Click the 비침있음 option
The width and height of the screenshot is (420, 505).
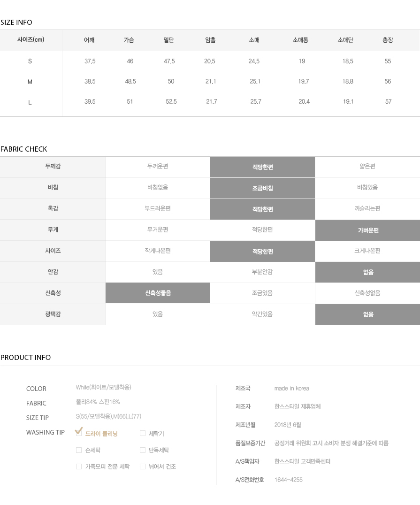[367, 187]
